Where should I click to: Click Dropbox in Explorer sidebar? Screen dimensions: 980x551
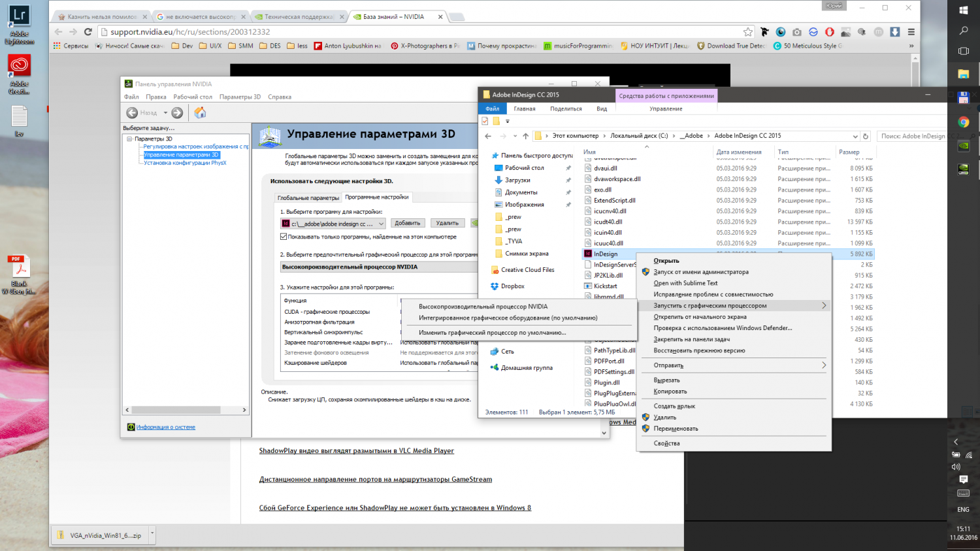click(x=512, y=286)
